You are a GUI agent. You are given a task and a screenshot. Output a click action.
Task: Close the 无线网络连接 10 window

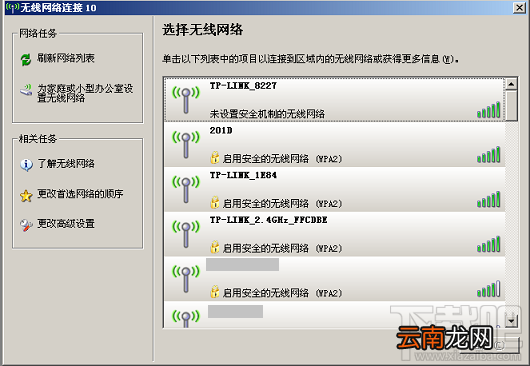[x=519, y=7]
